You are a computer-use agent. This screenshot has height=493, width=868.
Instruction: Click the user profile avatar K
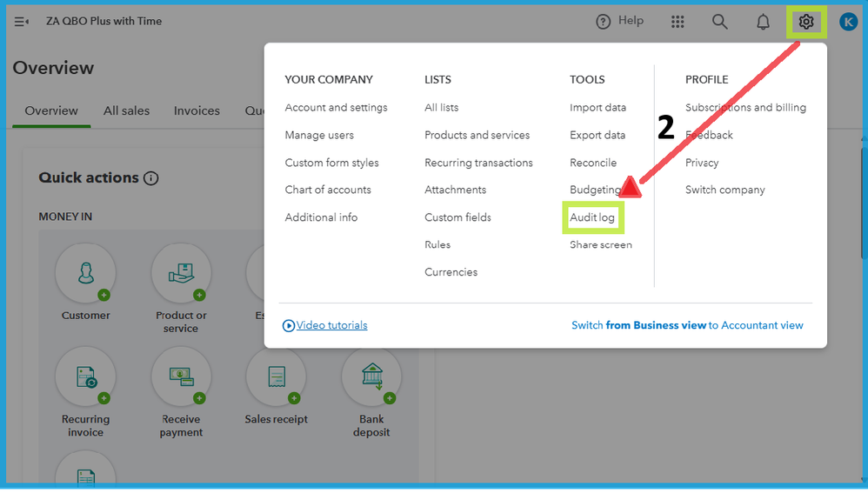(848, 22)
